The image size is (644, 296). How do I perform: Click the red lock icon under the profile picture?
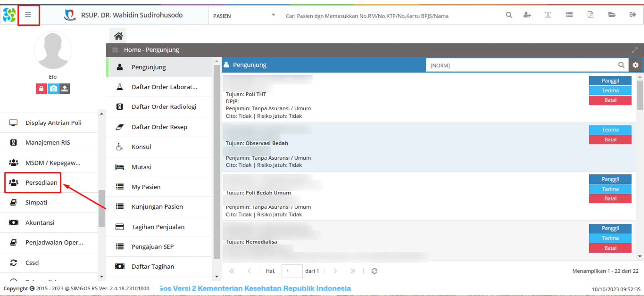coord(41,89)
